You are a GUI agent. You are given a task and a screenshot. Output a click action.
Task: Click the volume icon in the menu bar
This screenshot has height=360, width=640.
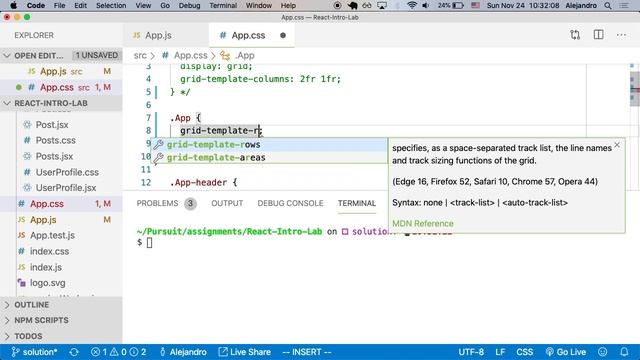pyautogui.click(x=426, y=6)
